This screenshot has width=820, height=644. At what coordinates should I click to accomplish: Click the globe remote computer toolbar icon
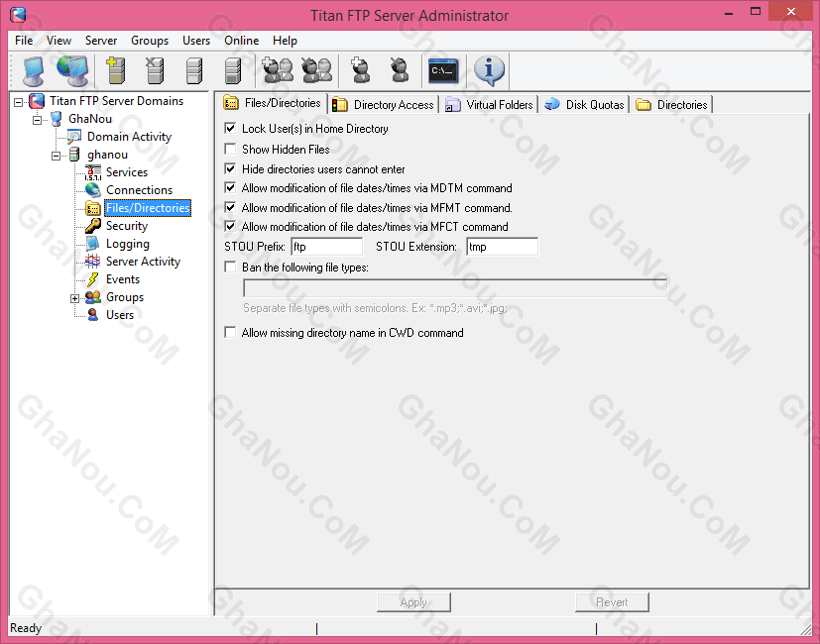click(x=72, y=70)
